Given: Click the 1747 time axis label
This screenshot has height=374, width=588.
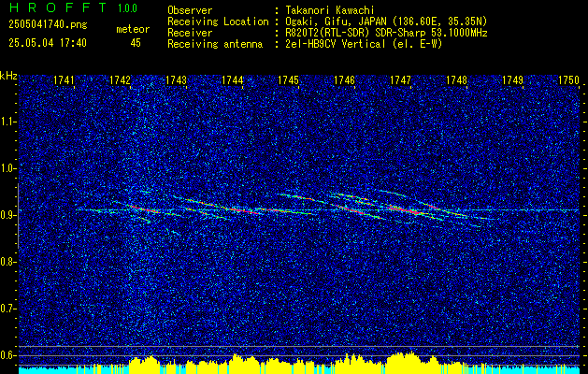Looking at the screenshot, I should (x=400, y=80).
